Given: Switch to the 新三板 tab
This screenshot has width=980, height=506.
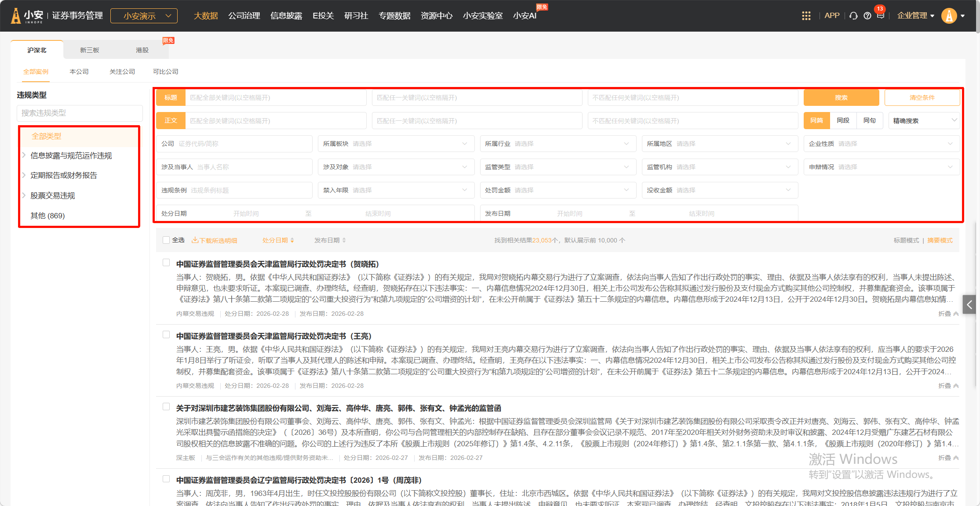Looking at the screenshot, I should click(x=89, y=50).
